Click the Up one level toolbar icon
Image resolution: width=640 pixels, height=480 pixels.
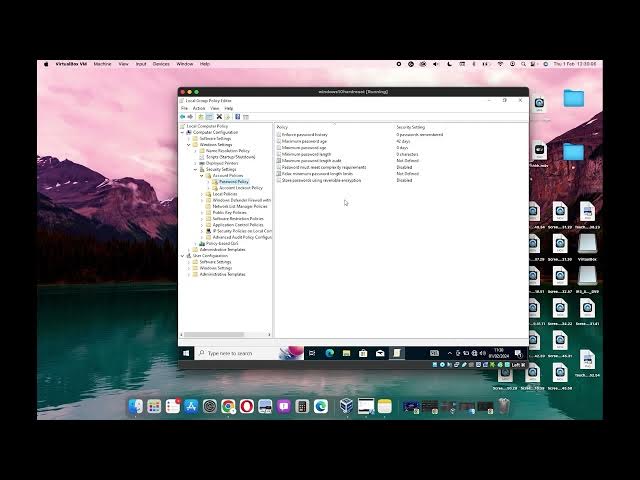[x=201, y=117]
